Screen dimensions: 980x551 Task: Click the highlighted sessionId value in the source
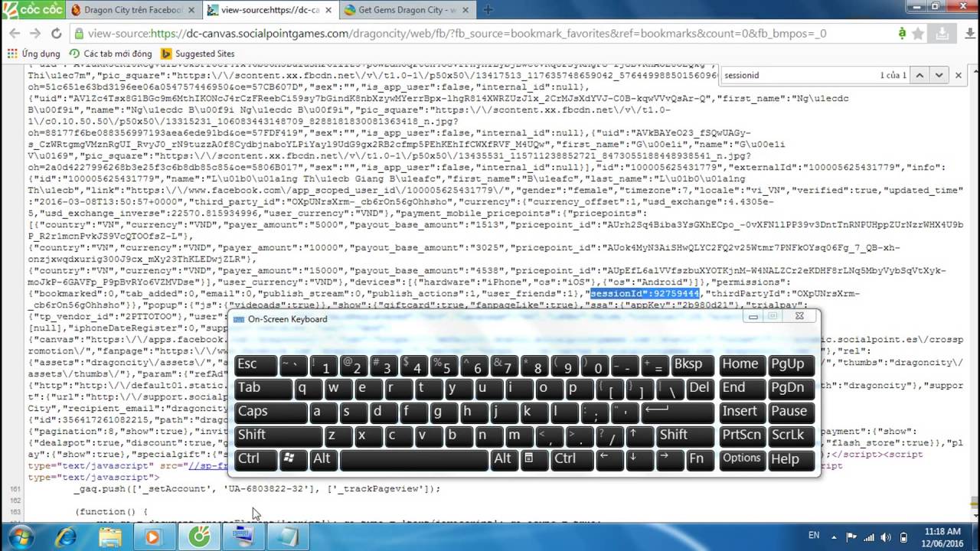coord(645,293)
